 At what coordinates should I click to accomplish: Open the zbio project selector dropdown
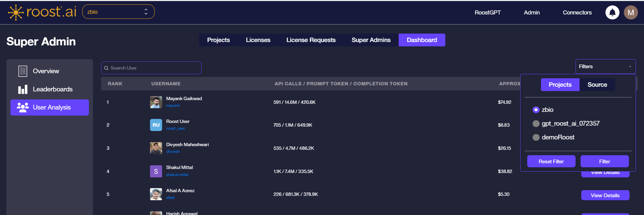point(118,12)
